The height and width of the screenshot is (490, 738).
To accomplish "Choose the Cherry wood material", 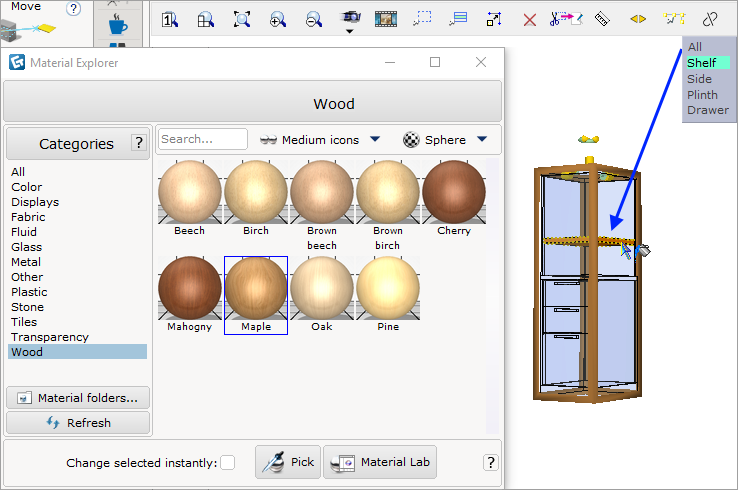I will (x=454, y=198).
